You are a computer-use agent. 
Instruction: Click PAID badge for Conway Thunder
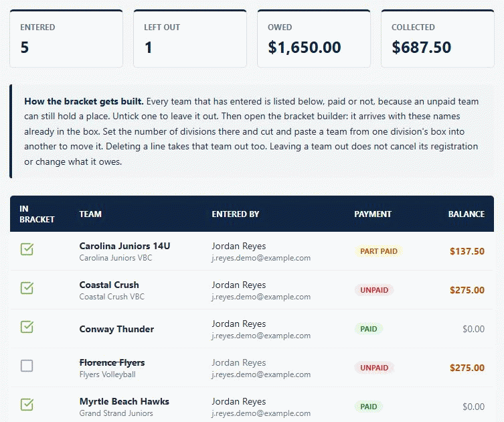click(x=368, y=329)
